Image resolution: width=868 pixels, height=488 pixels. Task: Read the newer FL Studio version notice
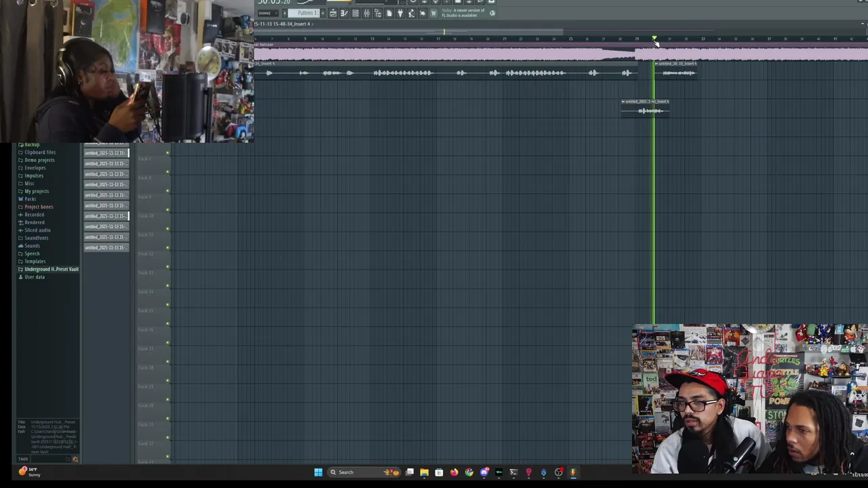click(x=463, y=13)
